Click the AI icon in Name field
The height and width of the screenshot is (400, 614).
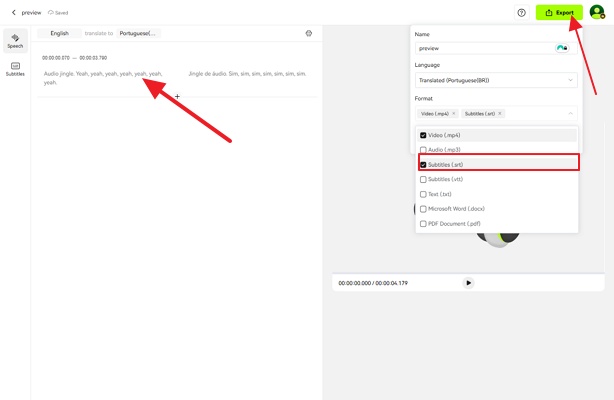tap(562, 48)
